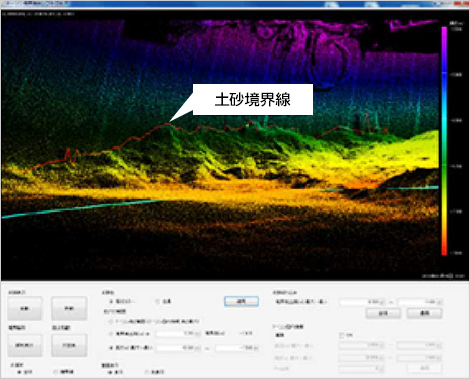The width and height of the screenshot is (470, 379).
Task: Click the spinner of the depth minimum value field
Action: [x=198, y=348]
